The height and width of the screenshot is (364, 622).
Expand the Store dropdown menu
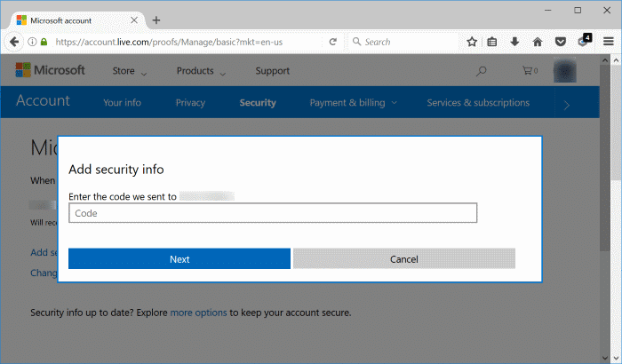pos(130,71)
